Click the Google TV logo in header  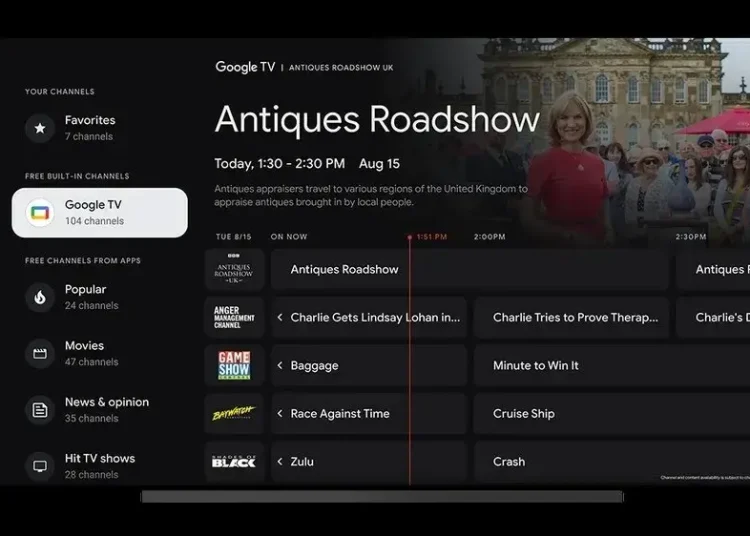click(x=245, y=67)
